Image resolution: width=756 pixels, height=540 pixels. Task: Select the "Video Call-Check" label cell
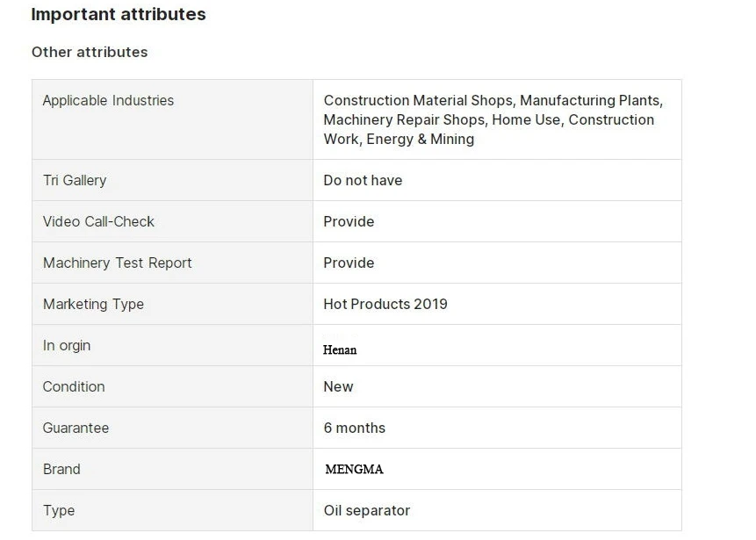point(172,221)
